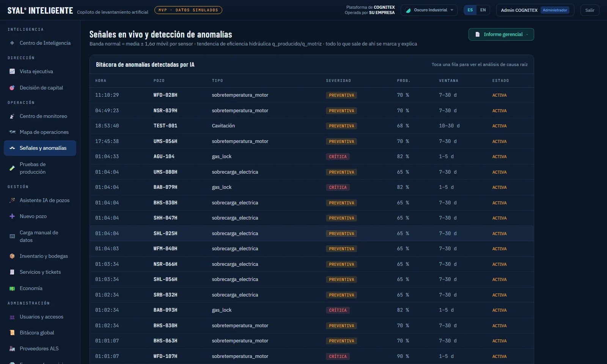
Task: Click the CRÍTICA badge for BAB-079H
Action: 338,187
